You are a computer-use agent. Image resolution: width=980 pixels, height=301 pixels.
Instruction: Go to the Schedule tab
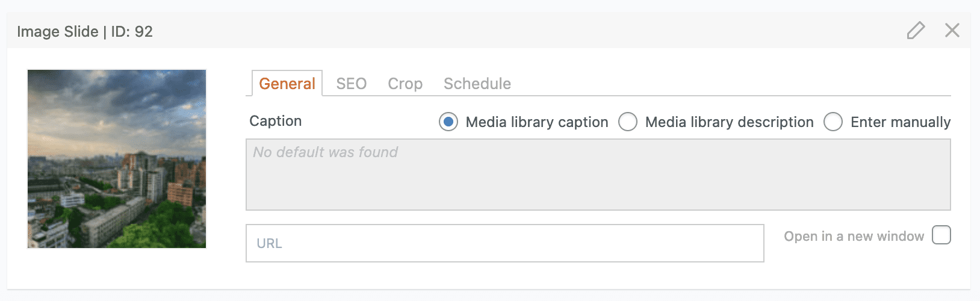point(477,84)
